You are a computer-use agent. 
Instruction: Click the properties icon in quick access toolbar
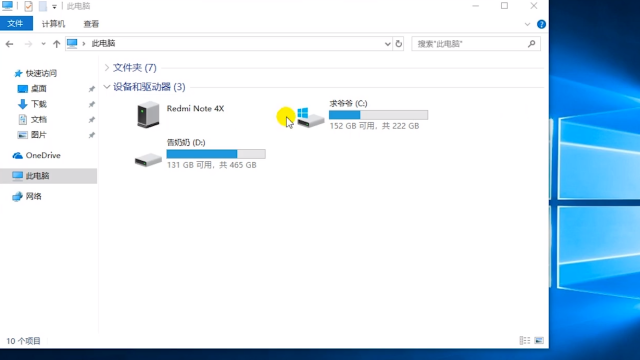point(28,6)
